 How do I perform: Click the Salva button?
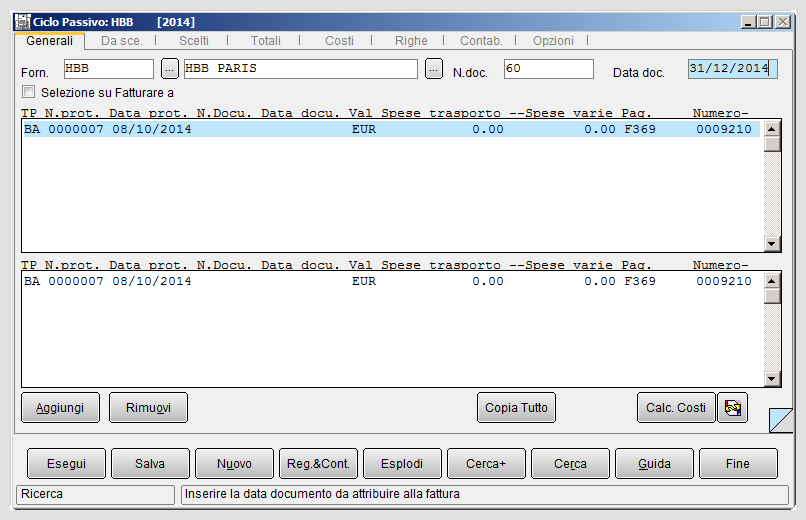(150, 464)
